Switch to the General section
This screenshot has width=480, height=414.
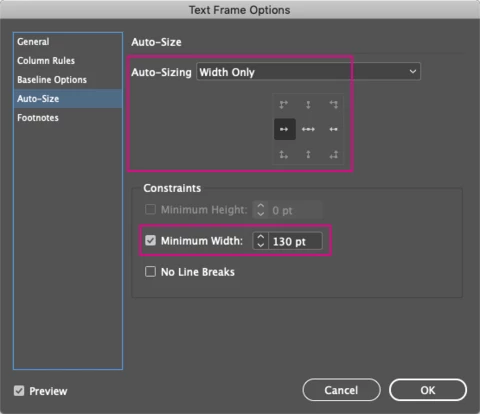68,42
